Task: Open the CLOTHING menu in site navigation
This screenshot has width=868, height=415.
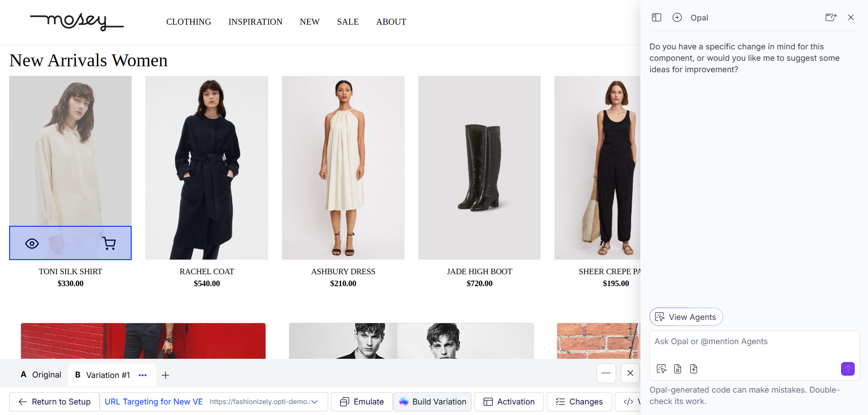Action: [x=188, y=22]
